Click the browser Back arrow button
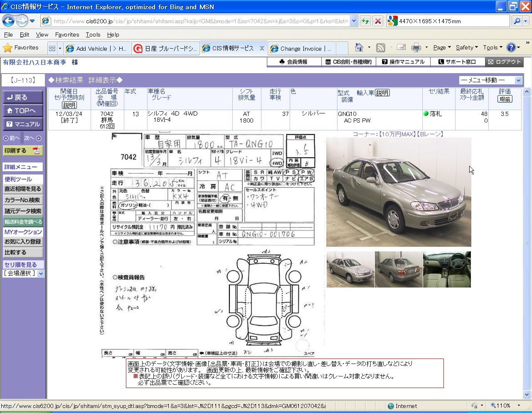The height and width of the screenshot is (413, 532). [x=8, y=20]
